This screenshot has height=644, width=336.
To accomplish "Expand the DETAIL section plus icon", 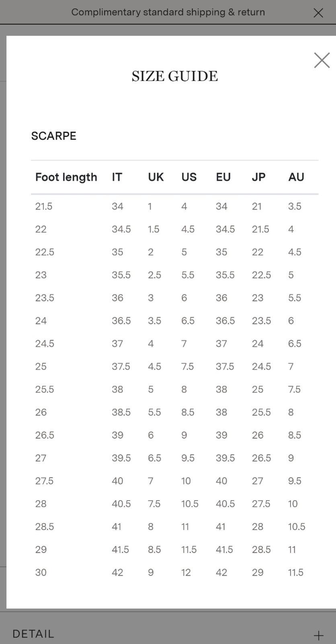I will pos(318,636).
